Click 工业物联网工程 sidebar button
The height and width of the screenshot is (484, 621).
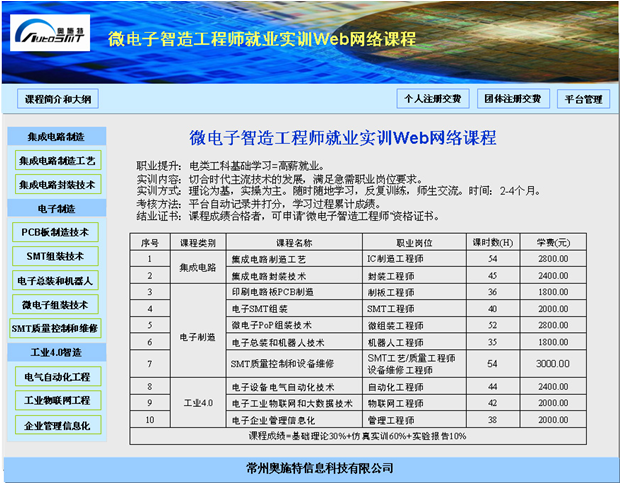[56, 400]
